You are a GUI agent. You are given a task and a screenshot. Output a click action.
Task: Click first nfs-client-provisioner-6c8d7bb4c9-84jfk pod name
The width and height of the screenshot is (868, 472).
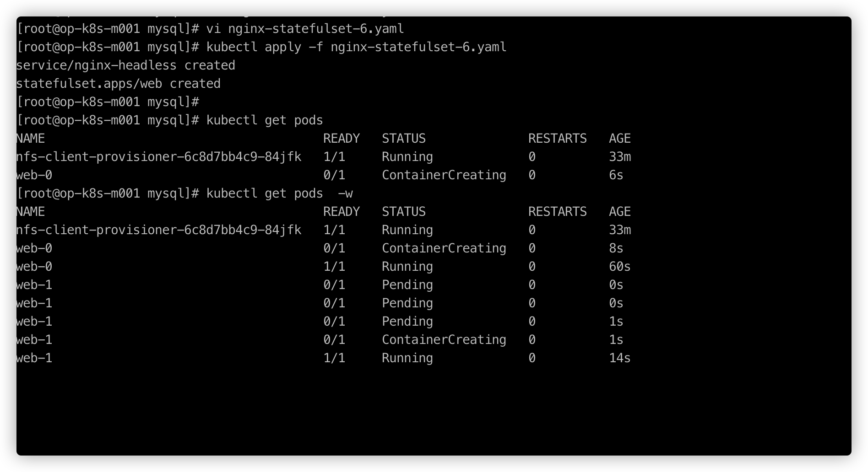(159, 157)
